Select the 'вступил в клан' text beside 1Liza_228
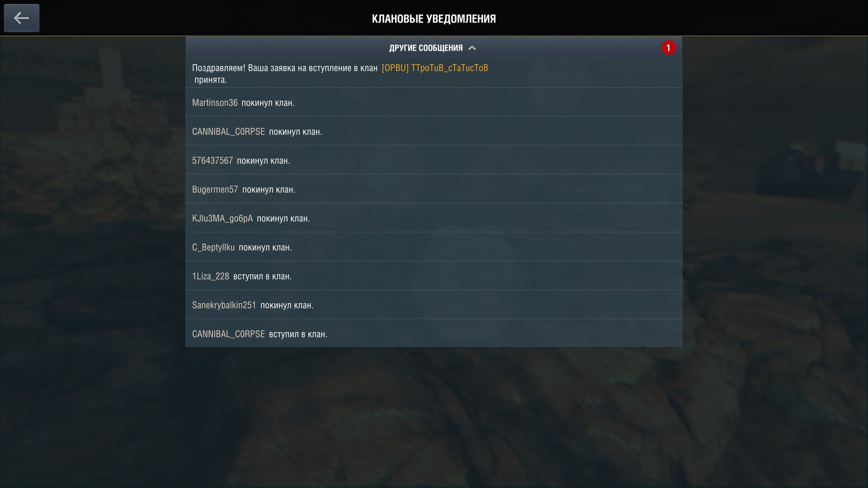868x488 pixels. (x=263, y=276)
